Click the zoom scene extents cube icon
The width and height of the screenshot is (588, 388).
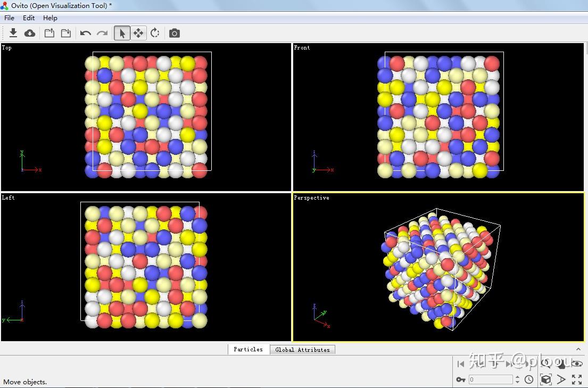pos(546,379)
